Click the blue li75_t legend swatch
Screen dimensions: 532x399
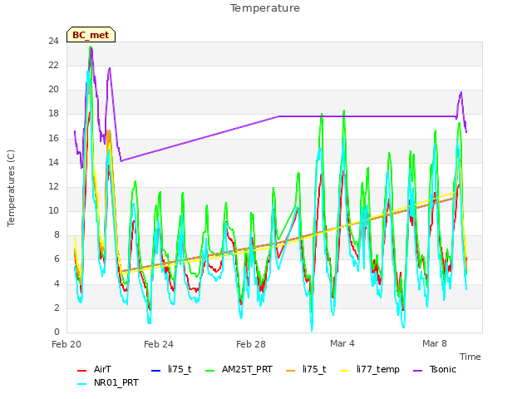click(155, 370)
